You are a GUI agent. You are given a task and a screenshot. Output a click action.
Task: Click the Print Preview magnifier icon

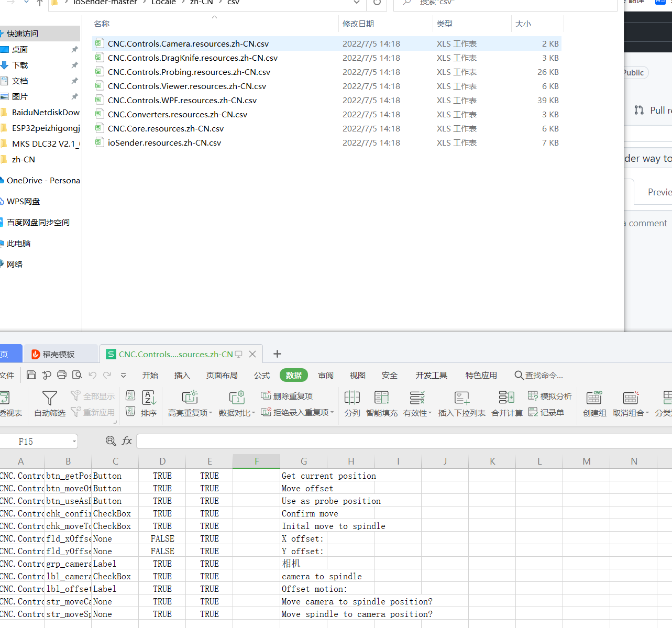point(77,375)
